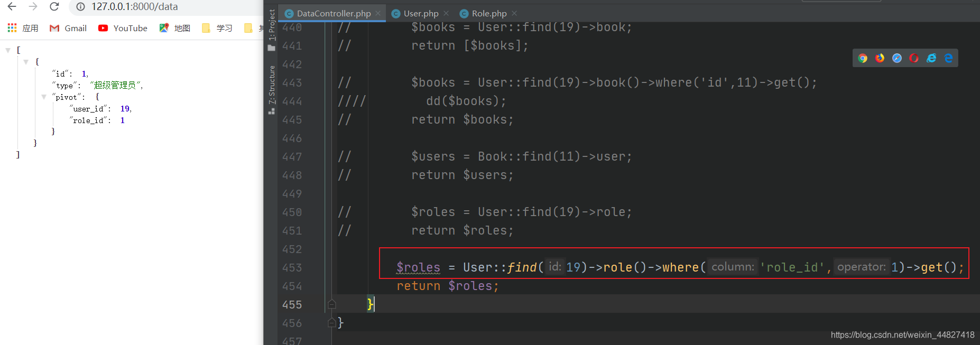The height and width of the screenshot is (345, 980).
Task: Place cursor on $roles variable at line 453
Action: (418, 267)
